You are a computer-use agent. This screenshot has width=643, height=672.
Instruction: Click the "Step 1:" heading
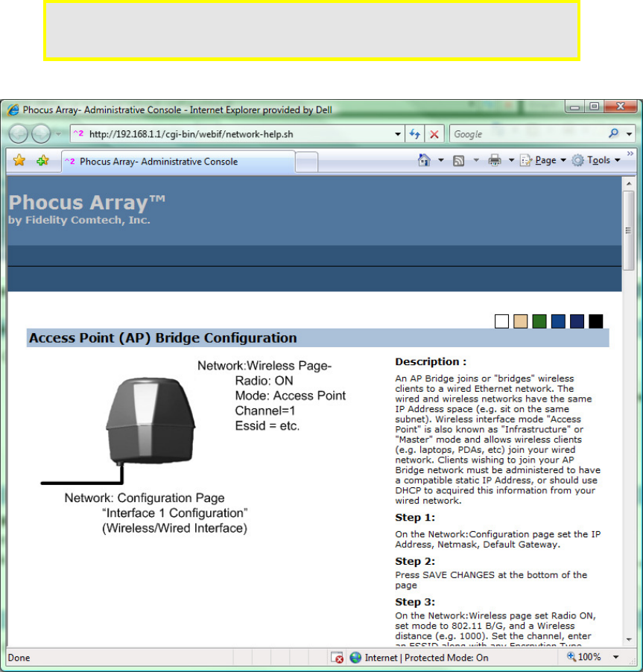(x=415, y=518)
